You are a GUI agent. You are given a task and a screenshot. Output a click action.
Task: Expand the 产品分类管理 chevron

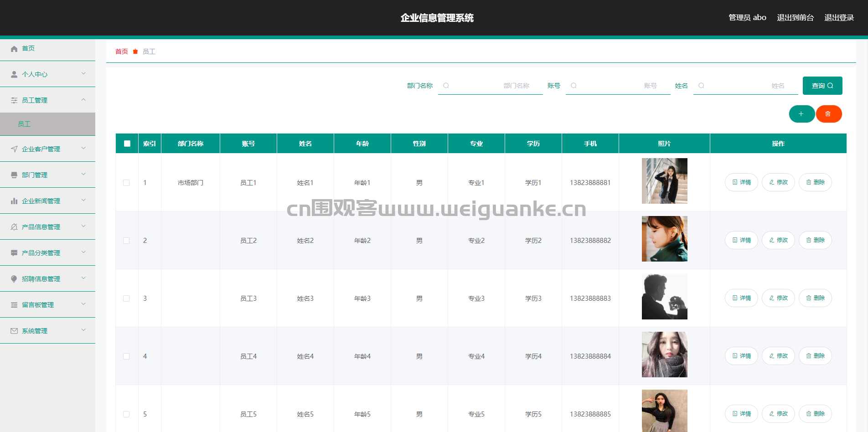click(83, 252)
